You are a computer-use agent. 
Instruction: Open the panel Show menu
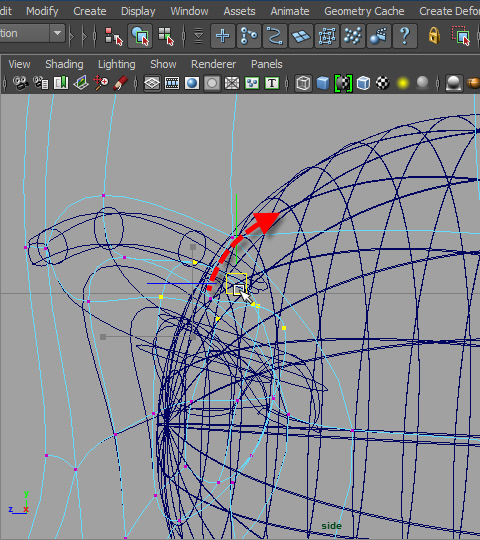(163, 64)
